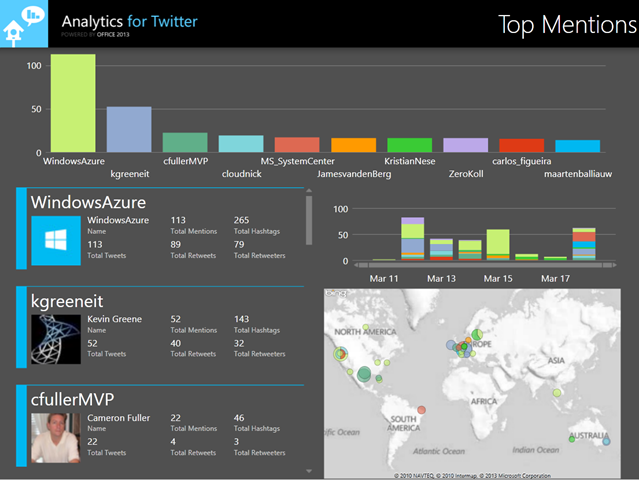Click the MS_SystemCenter salmon bar
This screenshot has width=639, height=480.
pos(297,144)
